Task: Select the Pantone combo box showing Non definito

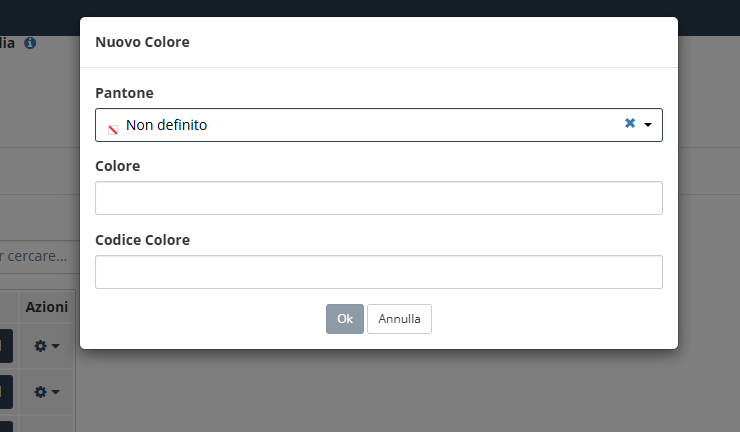Action: point(378,125)
